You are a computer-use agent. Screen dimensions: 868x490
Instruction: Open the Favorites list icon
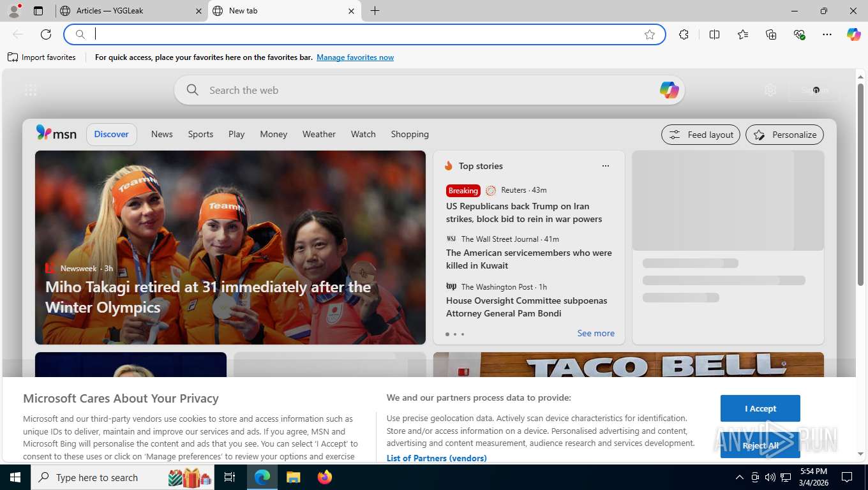pyautogui.click(x=743, y=34)
